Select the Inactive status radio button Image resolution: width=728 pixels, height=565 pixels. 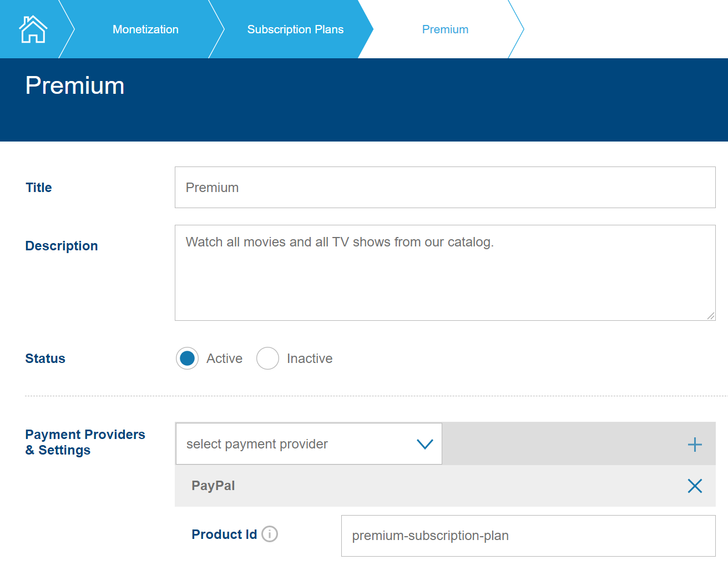point(267,359)
